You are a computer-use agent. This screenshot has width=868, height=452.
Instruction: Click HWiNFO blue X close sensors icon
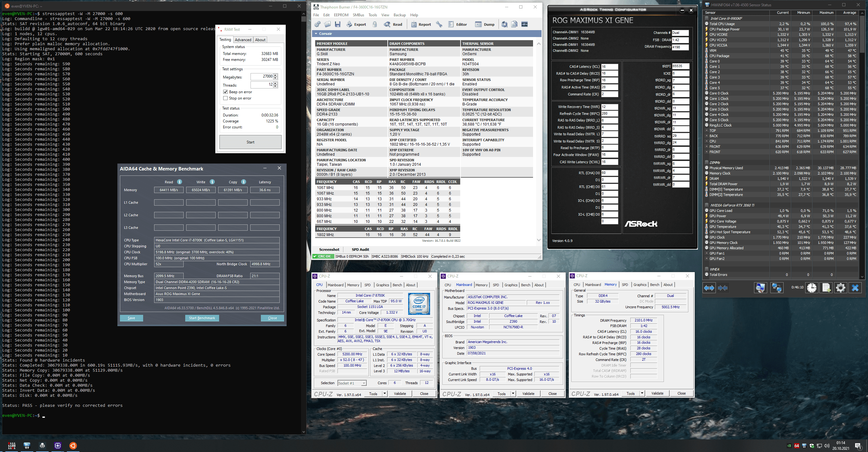pos(855,288)
